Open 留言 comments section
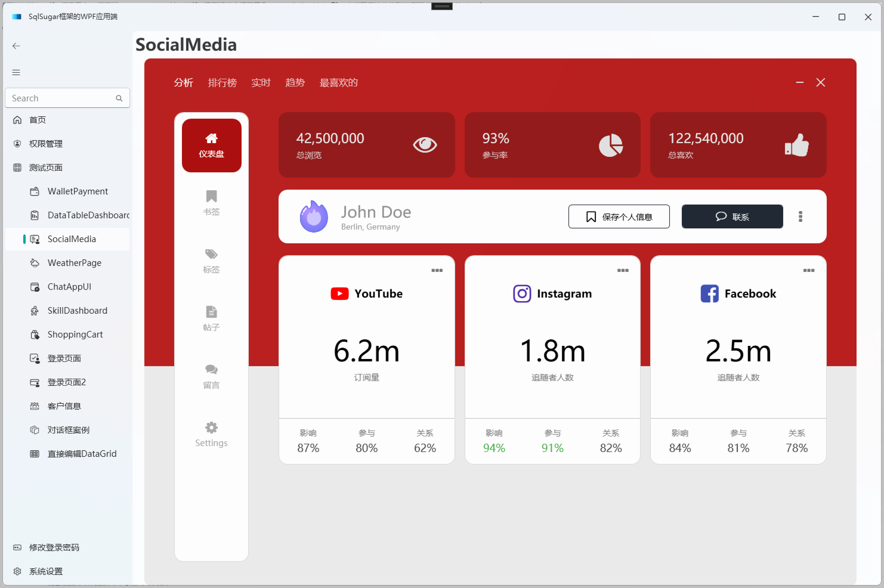 click(211, 377)
